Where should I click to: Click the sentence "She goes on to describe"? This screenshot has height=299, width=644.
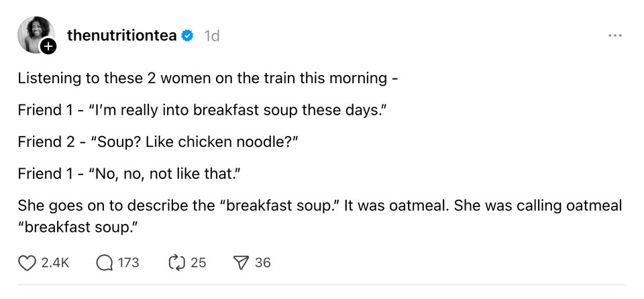(319, 206)
